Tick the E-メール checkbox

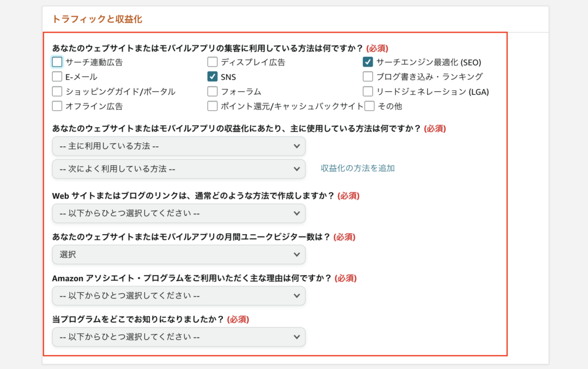[57, 77]
